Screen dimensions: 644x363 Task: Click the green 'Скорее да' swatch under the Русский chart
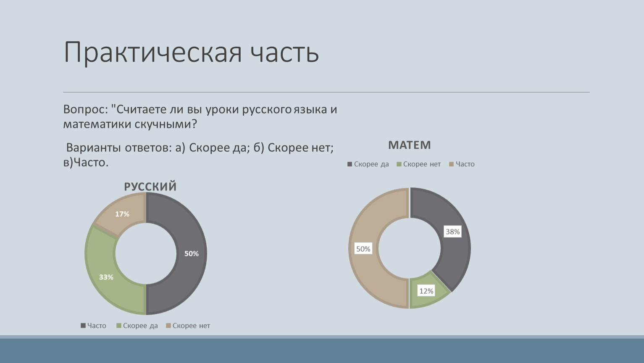pyautogui.click(x=119, y=326)
